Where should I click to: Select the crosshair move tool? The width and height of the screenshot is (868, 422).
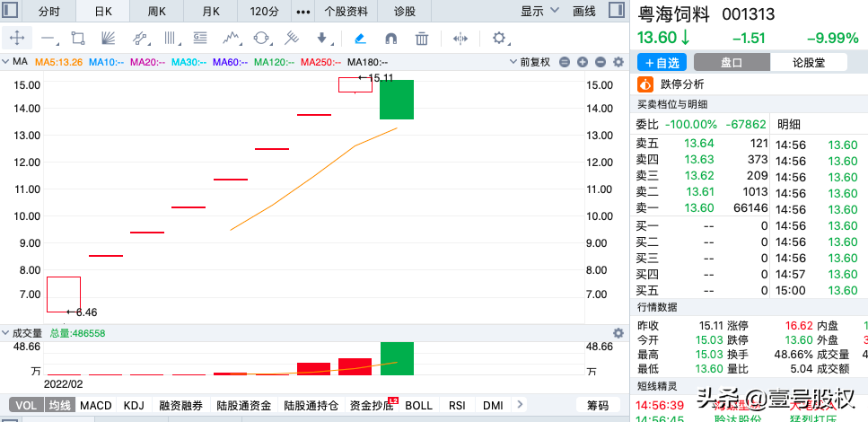tap(17, 39)
